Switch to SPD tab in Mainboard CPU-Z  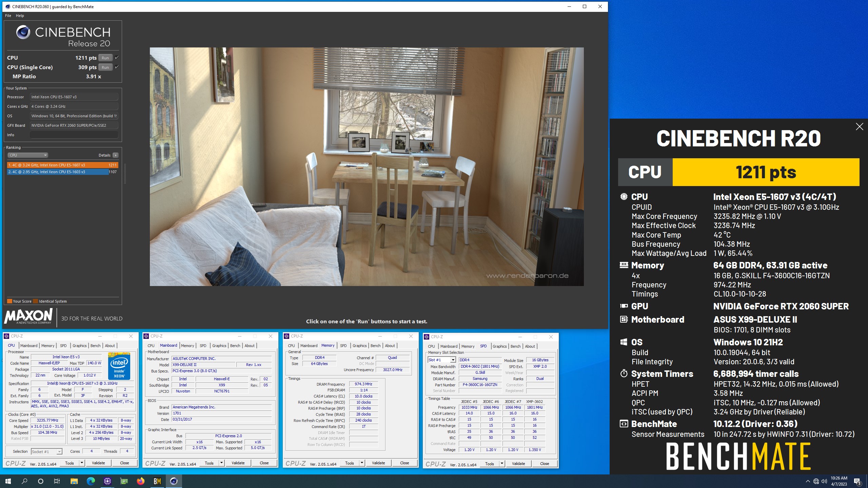[203, 346]
